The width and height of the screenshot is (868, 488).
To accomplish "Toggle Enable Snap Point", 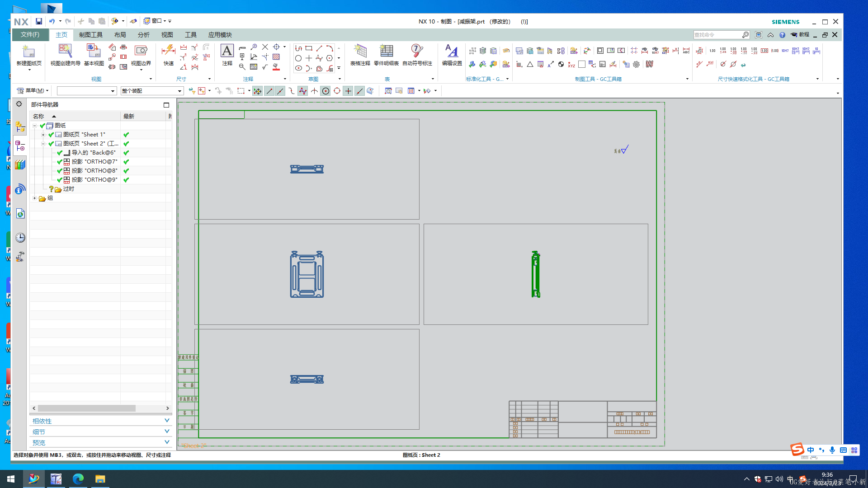I will tap(257, 91).
